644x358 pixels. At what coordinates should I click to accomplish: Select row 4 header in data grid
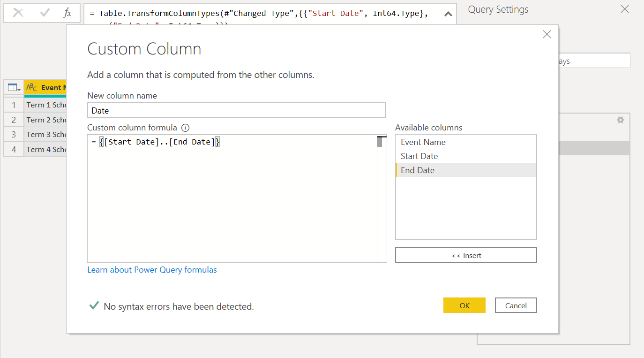(x=14, y=149)
